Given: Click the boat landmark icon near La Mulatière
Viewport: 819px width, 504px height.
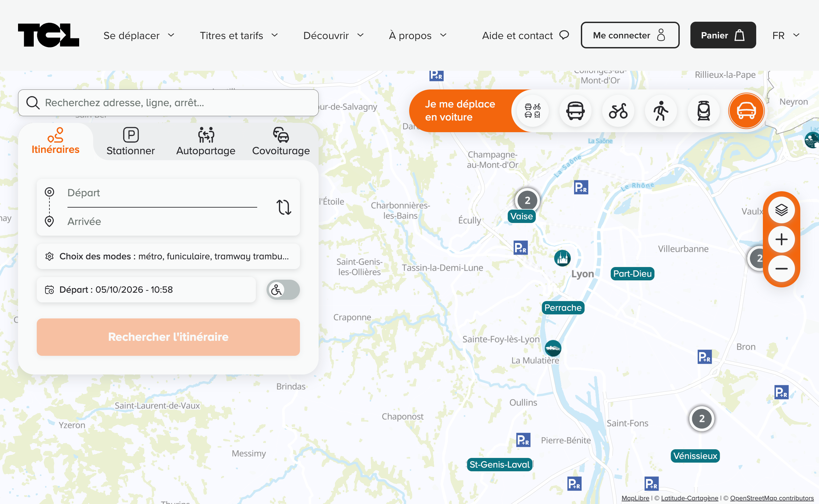Looking at the screenshot, I should (553, 348).
